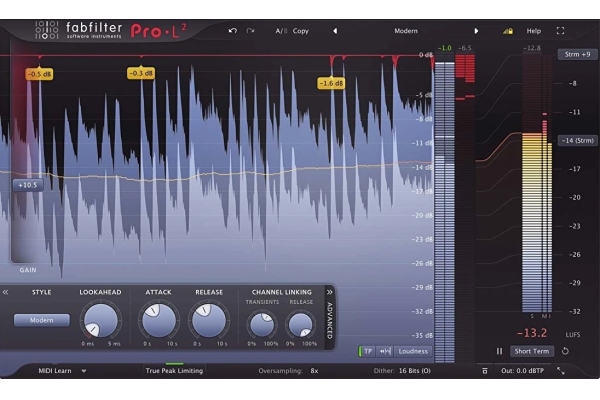Toggle the Loudness meter button
The image size is (600, 400).
413,351
